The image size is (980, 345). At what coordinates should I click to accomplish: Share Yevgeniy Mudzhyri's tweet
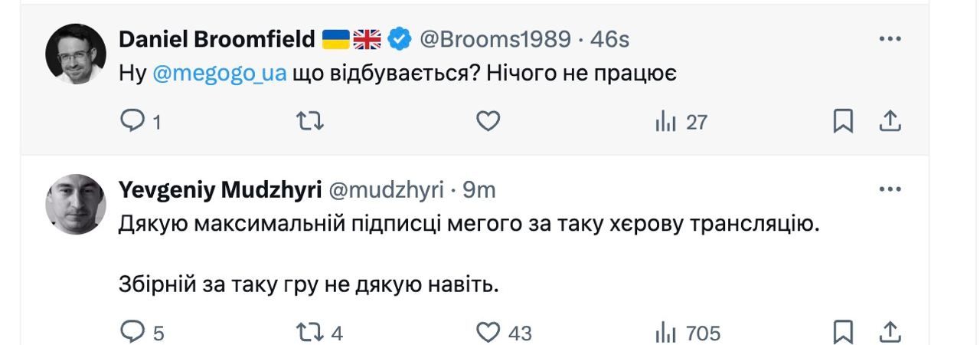tap(890, 332)
